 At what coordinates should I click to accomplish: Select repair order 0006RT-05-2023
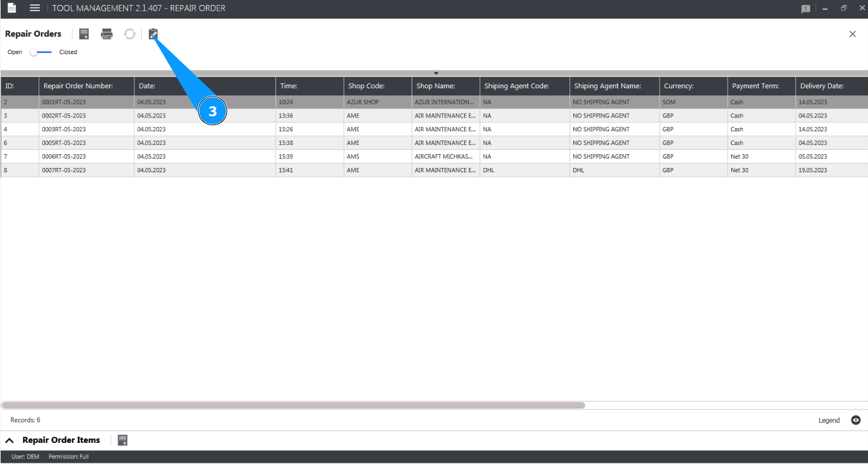click(434, 157)
